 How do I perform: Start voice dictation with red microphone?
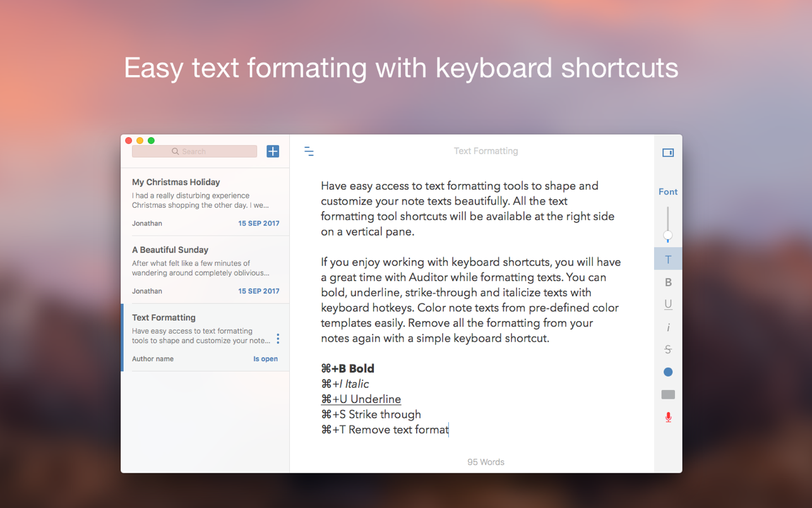click(x=668, y=417)
